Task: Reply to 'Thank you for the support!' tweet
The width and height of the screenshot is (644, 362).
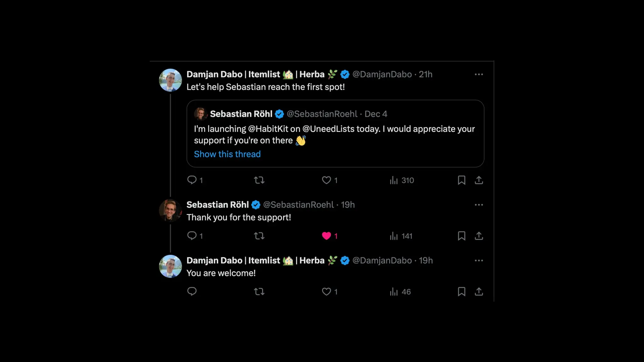Action: 192,236
